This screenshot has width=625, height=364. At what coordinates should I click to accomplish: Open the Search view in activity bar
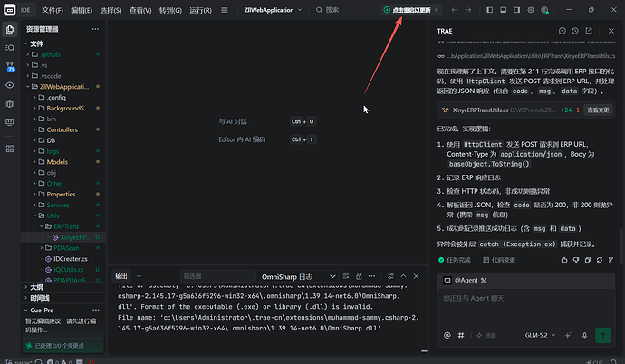[10, 48]
